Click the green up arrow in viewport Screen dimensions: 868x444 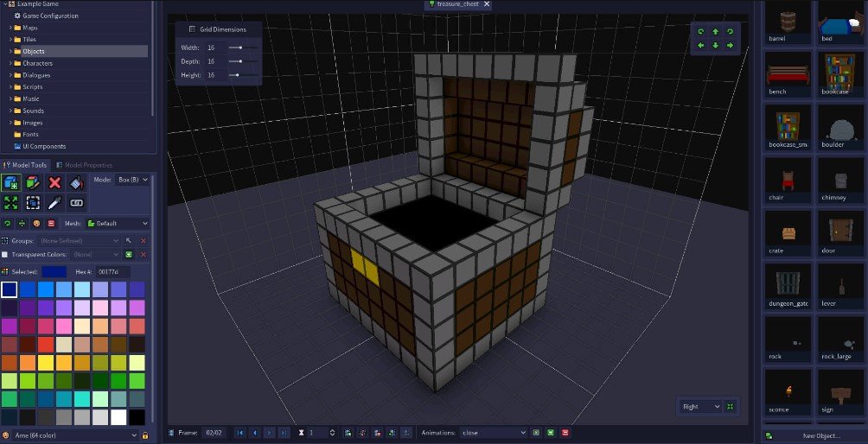click(716, 32)
